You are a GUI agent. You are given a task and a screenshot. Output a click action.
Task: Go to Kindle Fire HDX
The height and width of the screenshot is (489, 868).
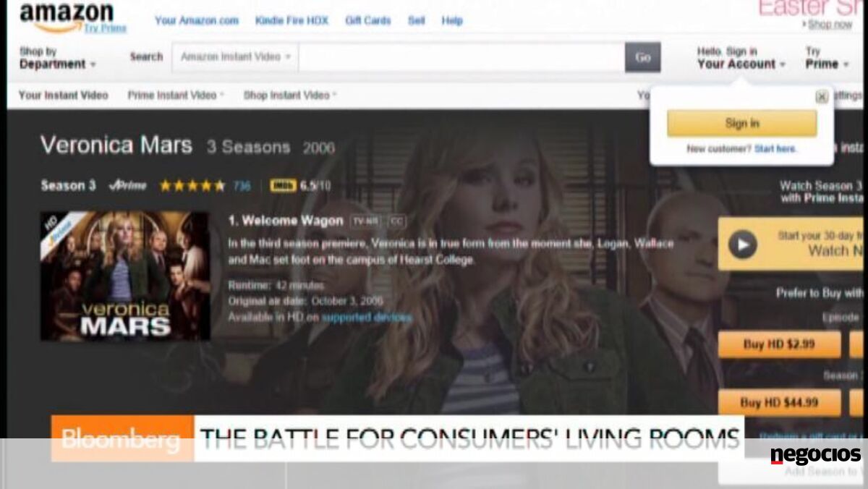[292, 21]
